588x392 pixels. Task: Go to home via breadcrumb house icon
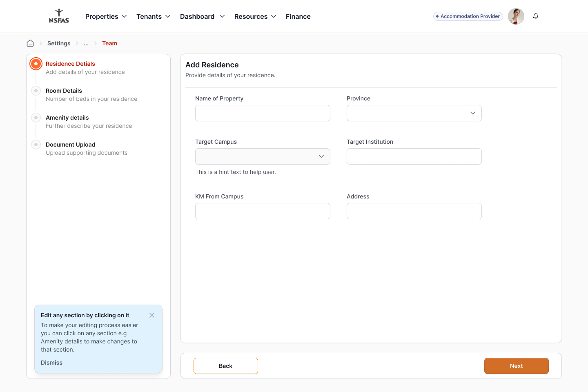[x=30, y=43]
